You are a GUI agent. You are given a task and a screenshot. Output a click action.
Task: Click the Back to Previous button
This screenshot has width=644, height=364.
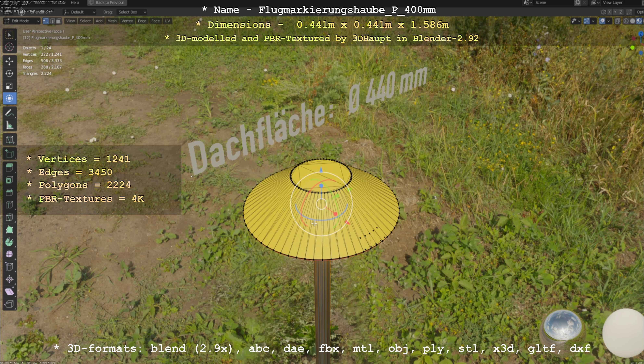[x=107, y=2]
